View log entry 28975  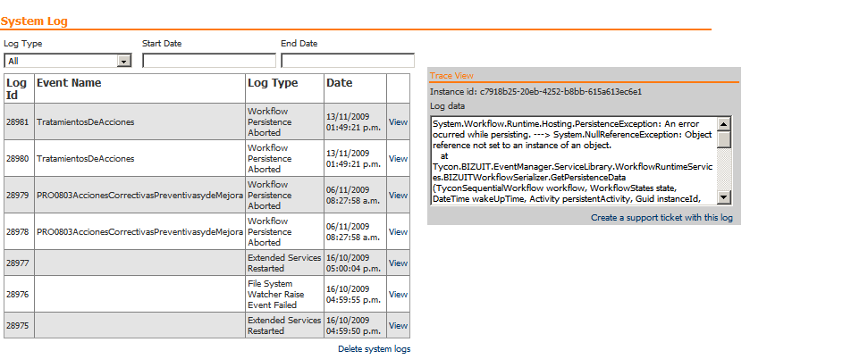click(x=398, y=326)
